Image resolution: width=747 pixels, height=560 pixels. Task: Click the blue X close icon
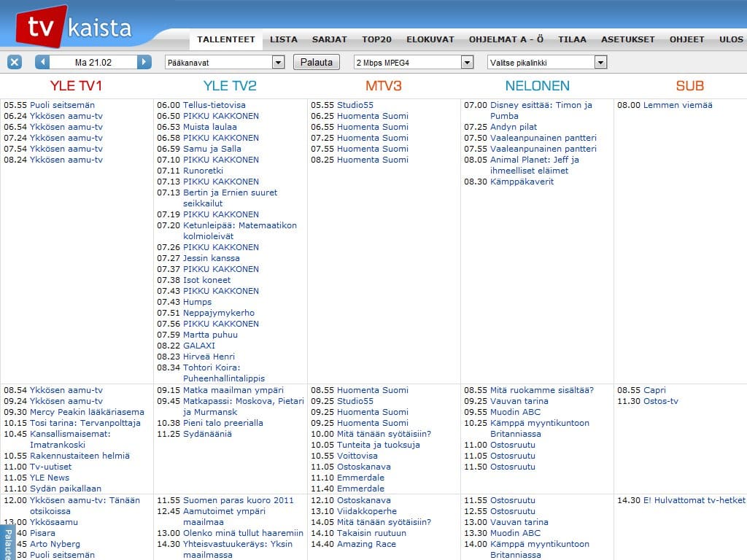coord(15,62)
